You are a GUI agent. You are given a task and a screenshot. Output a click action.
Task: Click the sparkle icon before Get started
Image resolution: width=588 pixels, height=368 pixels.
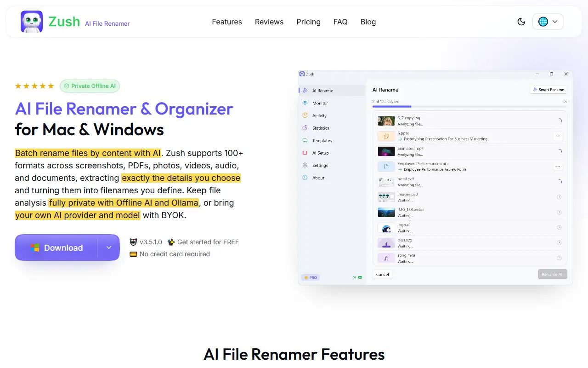tap(171, 242)
